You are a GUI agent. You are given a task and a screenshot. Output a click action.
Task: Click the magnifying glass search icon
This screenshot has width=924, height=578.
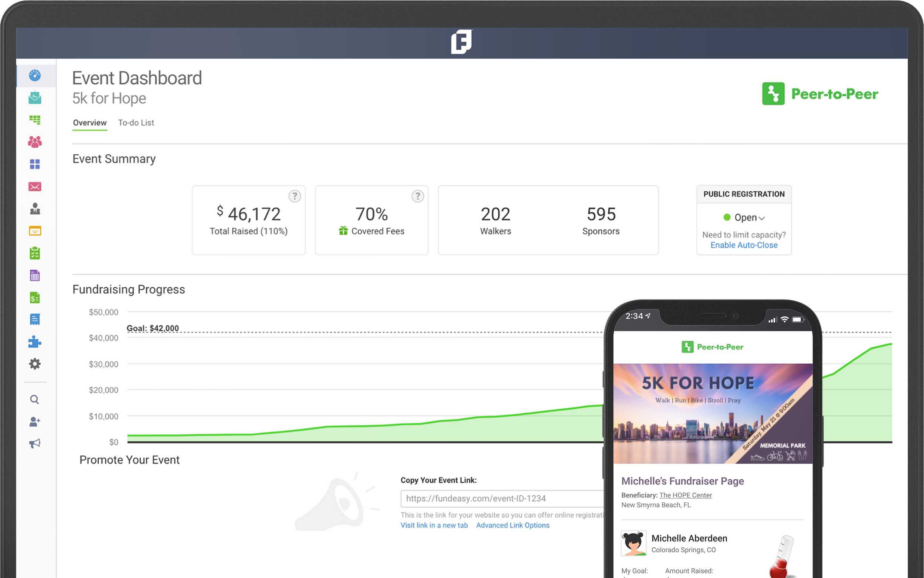pyautogui.click(x=35, y=400)
